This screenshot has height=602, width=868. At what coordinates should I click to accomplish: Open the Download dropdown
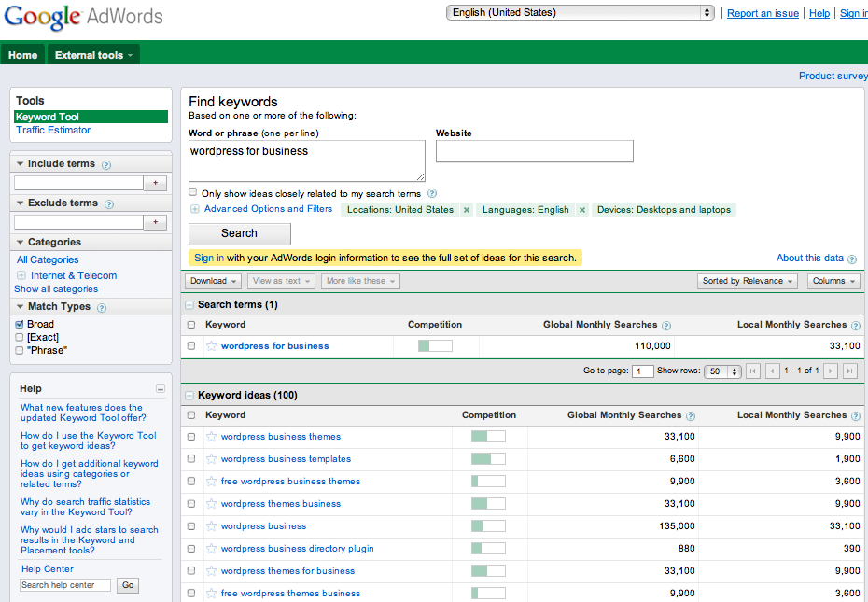click(213, 281)
